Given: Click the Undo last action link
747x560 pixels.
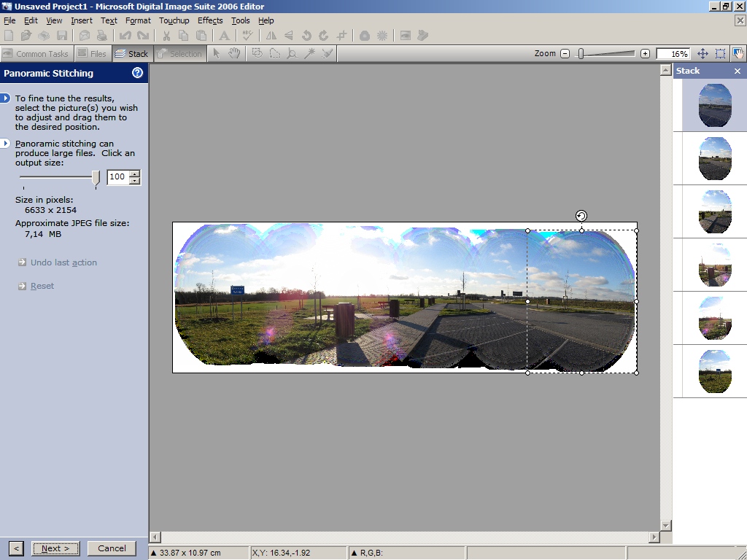Looking at the screenshot, I should click(x=63, y=262).
